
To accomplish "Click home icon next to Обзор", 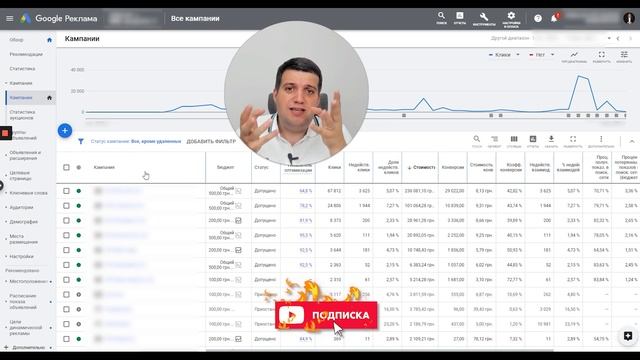I will [x=49, y=40].
